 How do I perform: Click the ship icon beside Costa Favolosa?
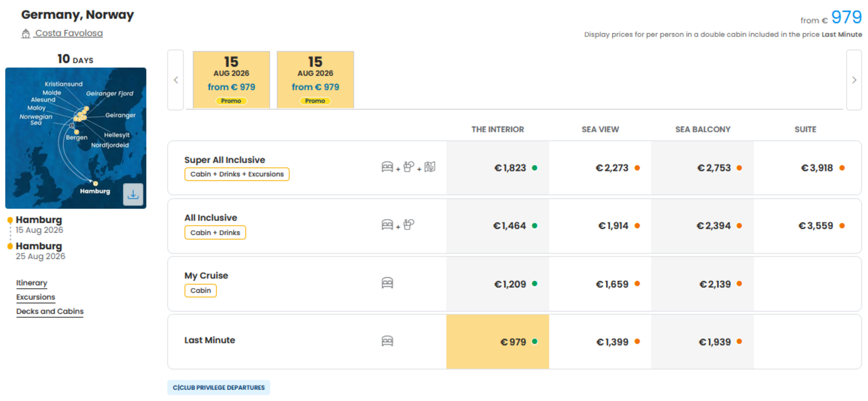[26, 34]
